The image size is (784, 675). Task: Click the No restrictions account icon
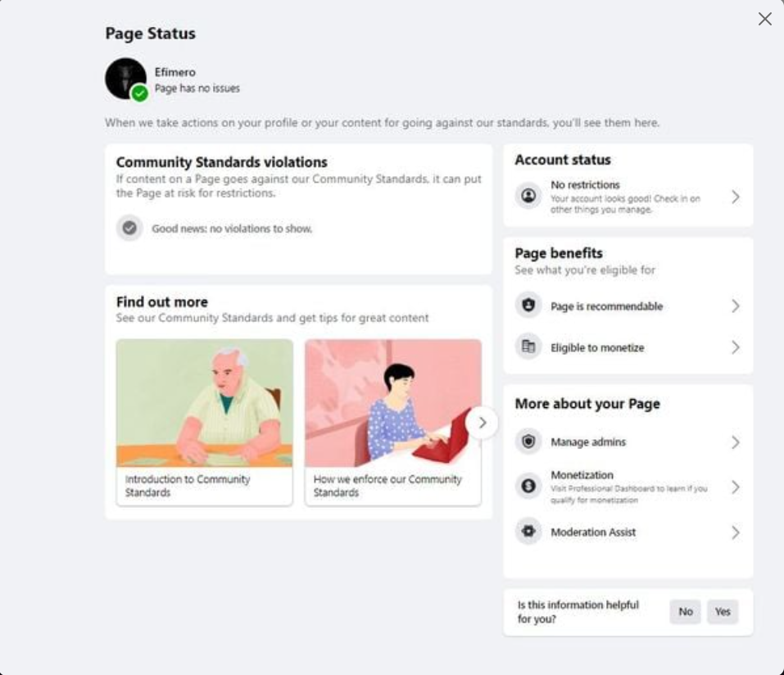click(528, 197)
